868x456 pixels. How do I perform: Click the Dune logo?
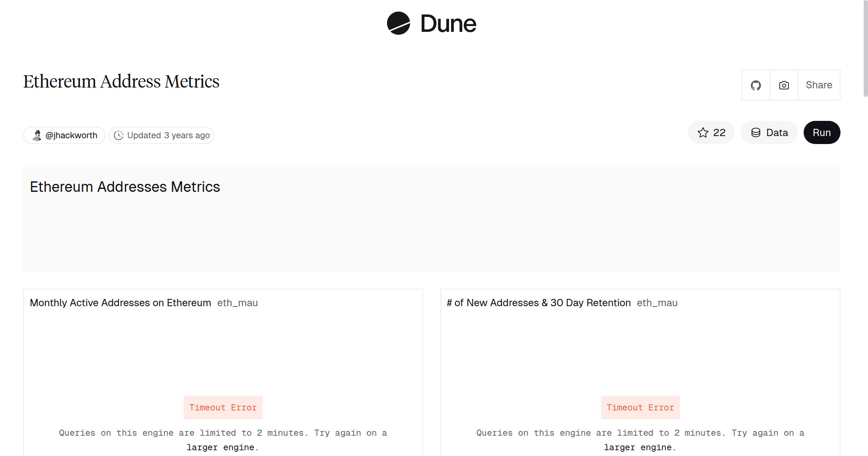pos(432,24)
